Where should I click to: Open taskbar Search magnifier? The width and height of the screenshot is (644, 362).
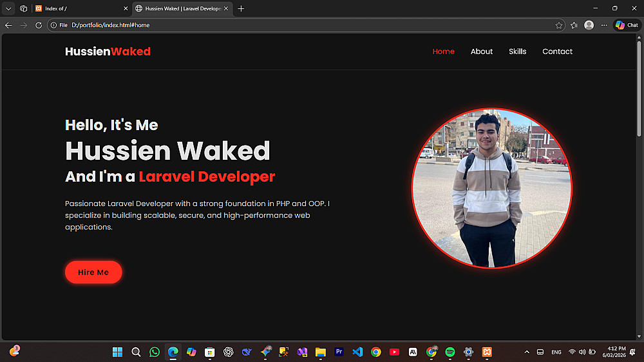point(136,352)
